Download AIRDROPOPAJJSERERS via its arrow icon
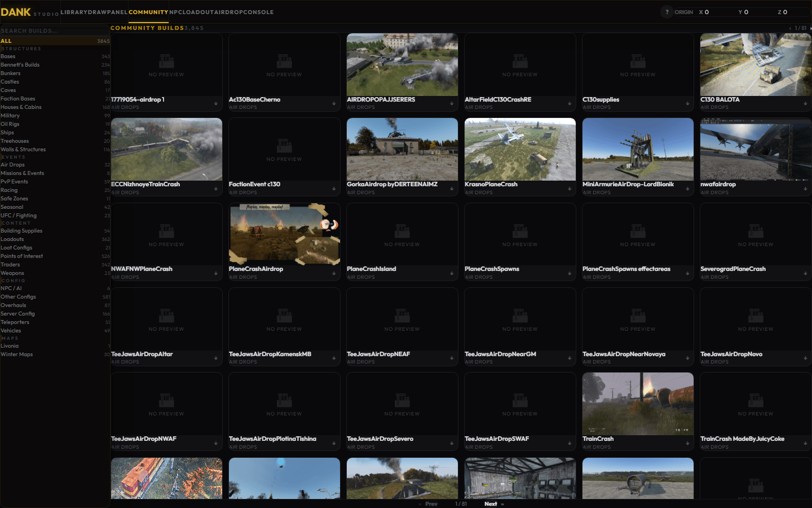This screenshot has height=508, width=812. coord(452,103)
